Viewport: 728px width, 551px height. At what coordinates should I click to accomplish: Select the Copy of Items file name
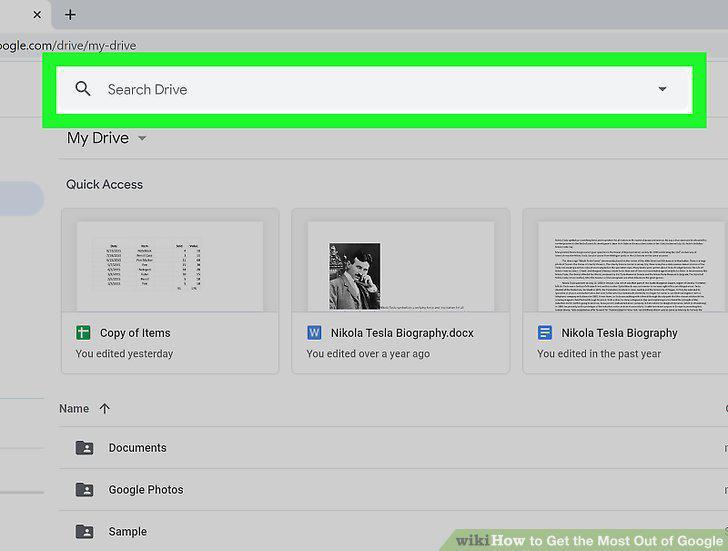tap(135, 333)
